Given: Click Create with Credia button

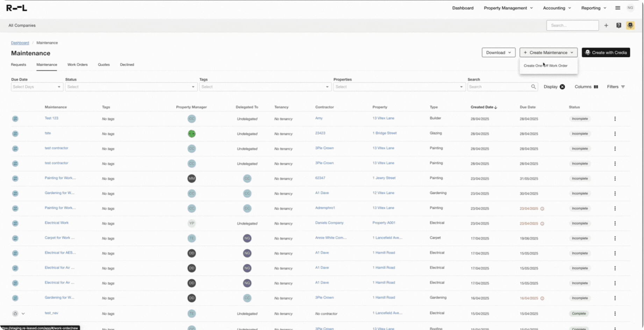Looking at the screenshot, I should coord(606,52).
